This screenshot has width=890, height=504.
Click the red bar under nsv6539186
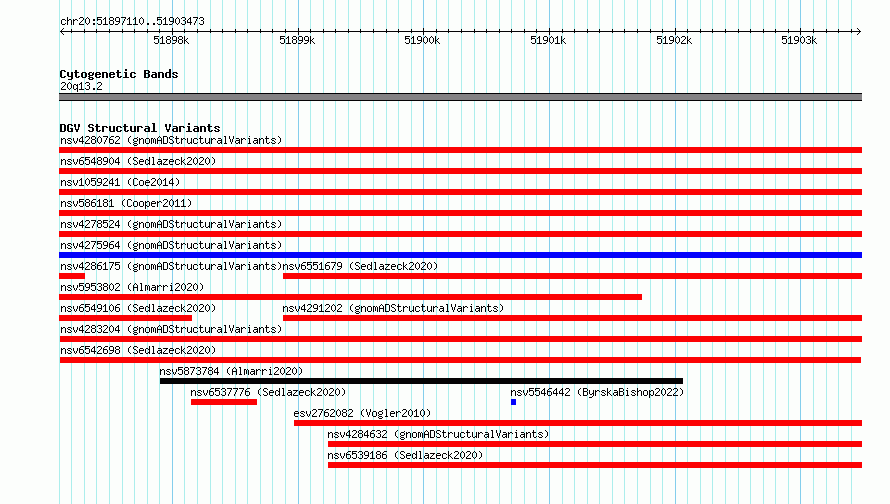595,465
